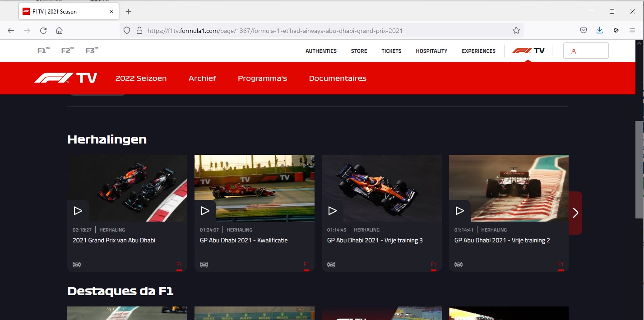Click the F1 TV logo in red banner
Image resolution: width=644 pixels, height=320 pixels.
pos(65,78)
